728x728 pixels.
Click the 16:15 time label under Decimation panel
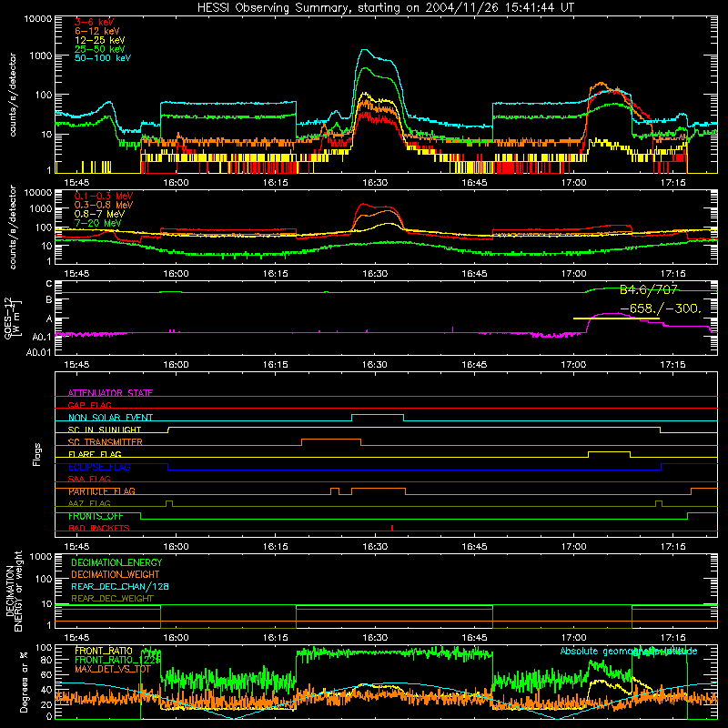coord(276,638)
